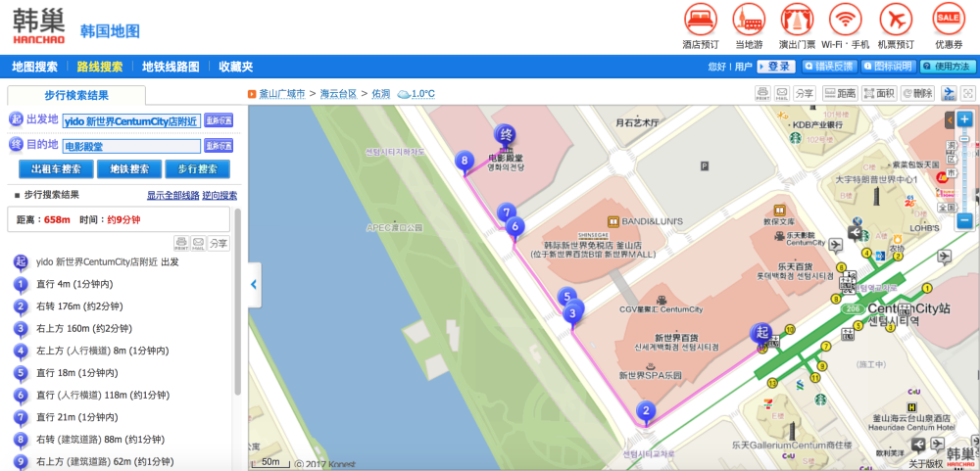Click waypoint marker 2 on map
980x471 pixels.
coord(646,413)
